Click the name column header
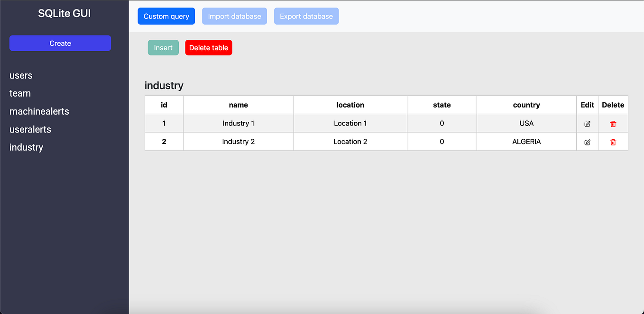 pyautogui.click(x=238, y=105)
